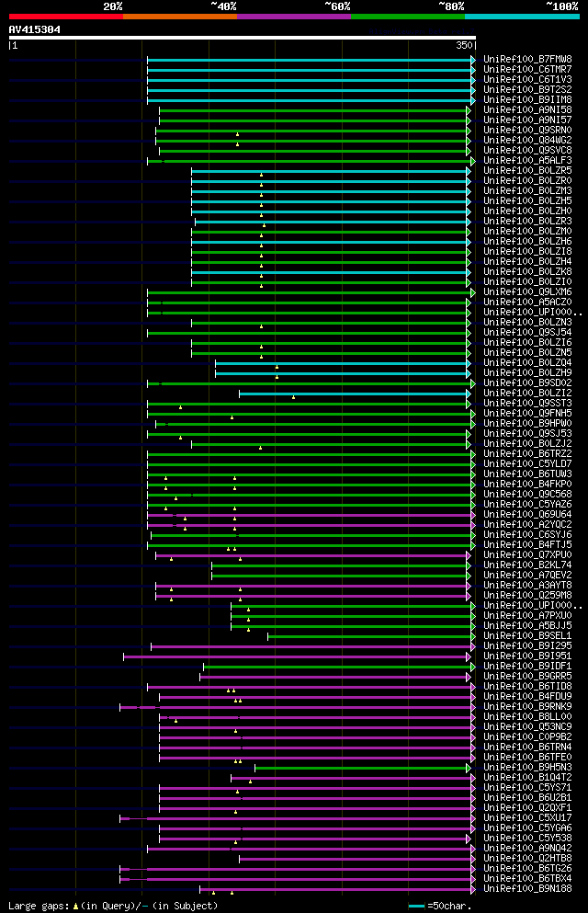Click the cyan alignment bar for UniRef100_B0LZI2
This screenshot has width=588, height=913.
354,394
